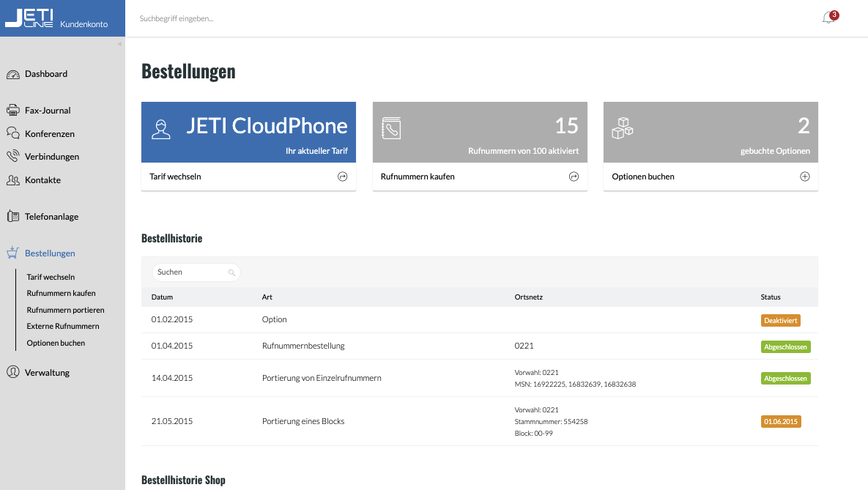Select Portierung eines Blocks entry

click(x=303, y=421)
